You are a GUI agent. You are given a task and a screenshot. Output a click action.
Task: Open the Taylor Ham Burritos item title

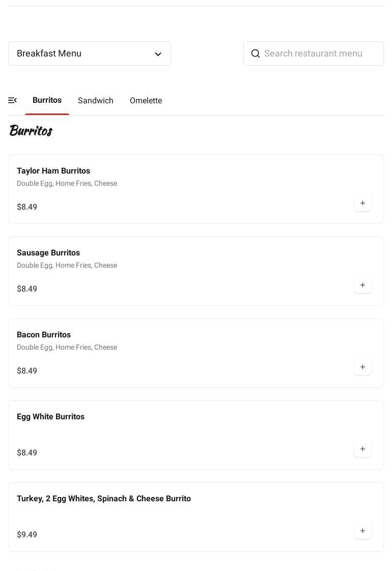[53, 171]
